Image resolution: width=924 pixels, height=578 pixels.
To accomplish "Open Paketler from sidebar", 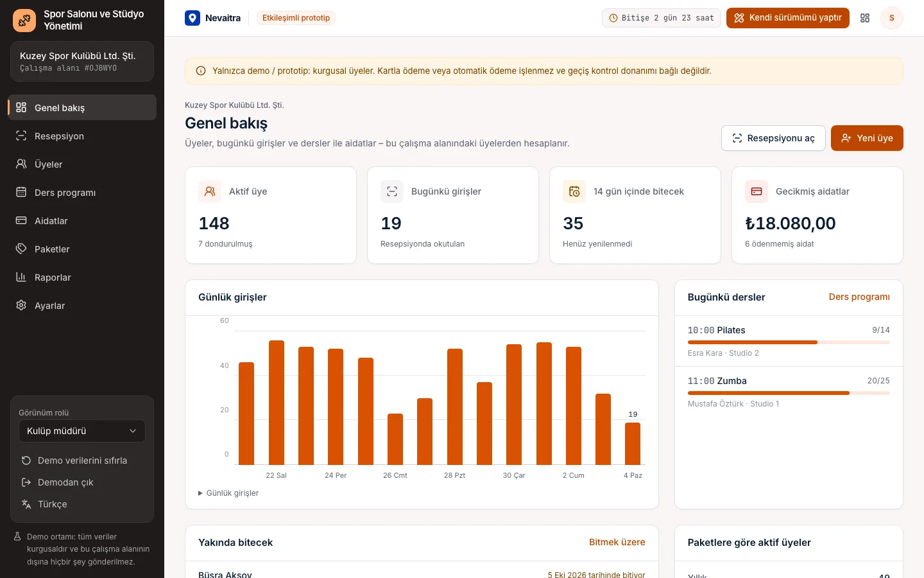I will (x=82, y=249).
